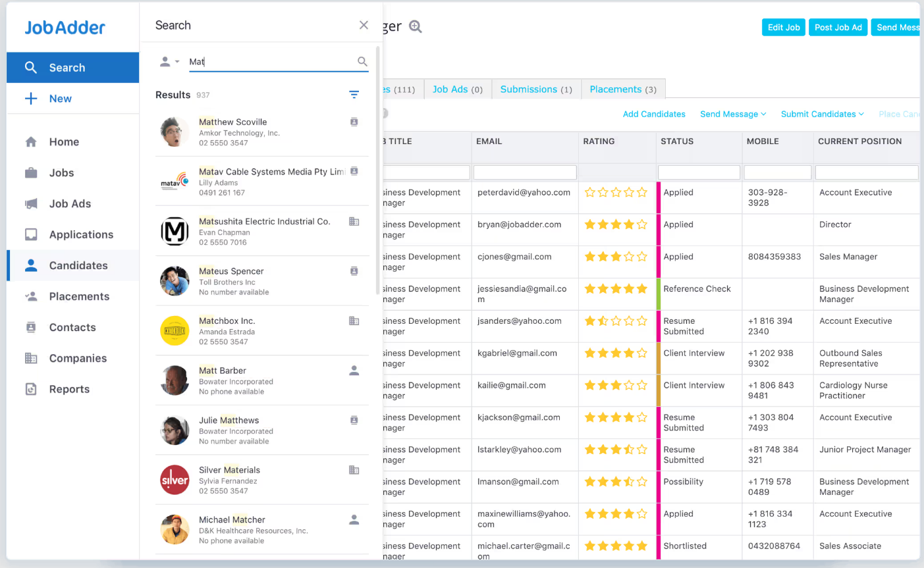
Task: Open the Applications section
Action: pyautogui.click(x=30, y=234)
